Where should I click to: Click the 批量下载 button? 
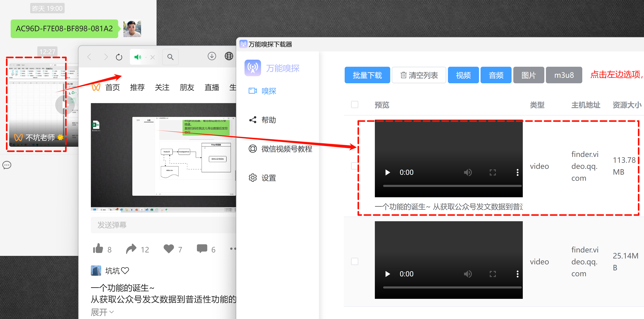point(367,75)
